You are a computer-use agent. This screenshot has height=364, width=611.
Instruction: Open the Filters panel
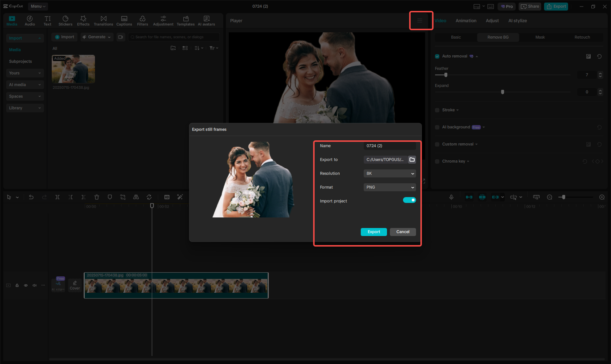[x=142, y=20]
